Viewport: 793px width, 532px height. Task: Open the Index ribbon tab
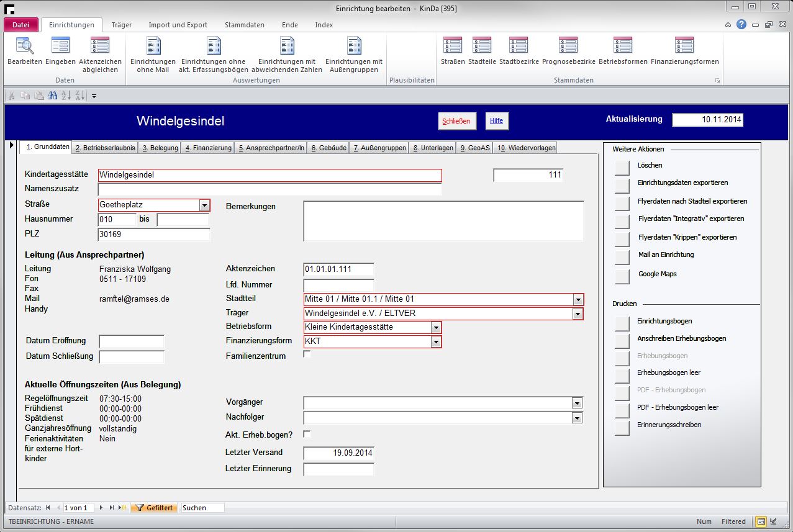[x=324, y=25]
